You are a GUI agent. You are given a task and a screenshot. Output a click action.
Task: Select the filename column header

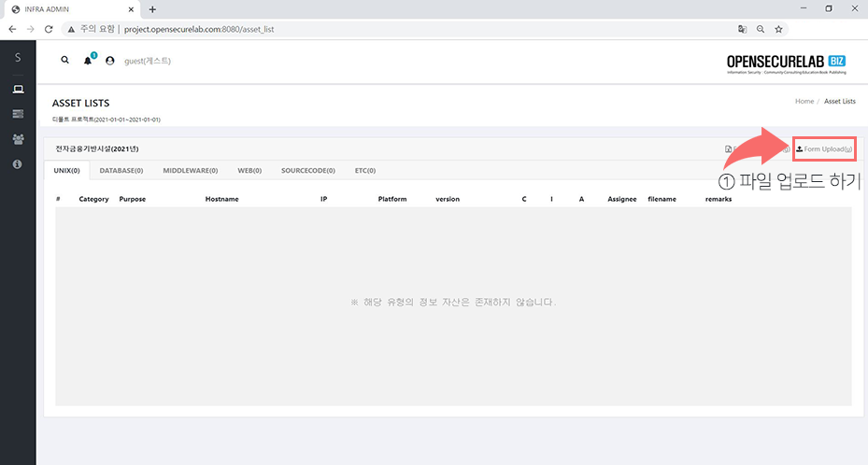click(662, 199)
